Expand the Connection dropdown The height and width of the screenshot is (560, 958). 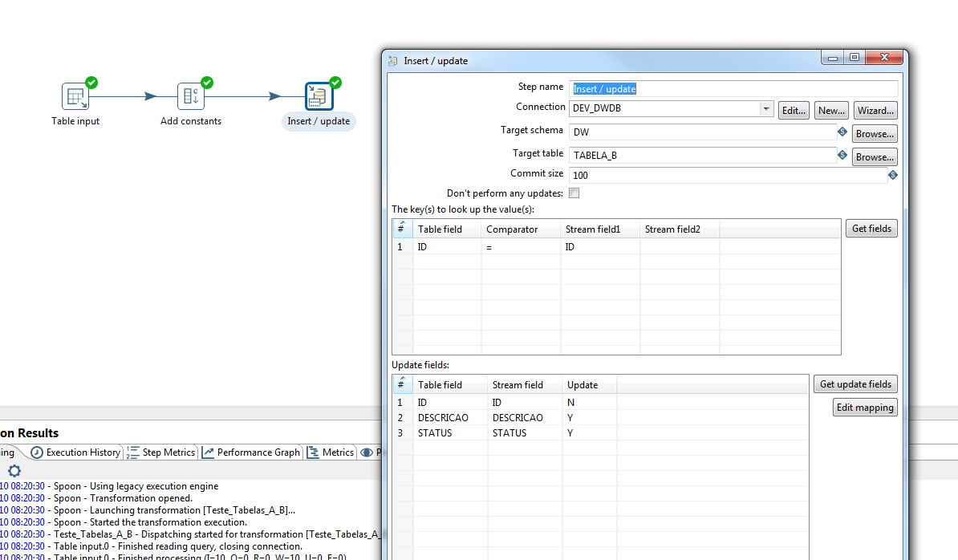(x=766, y=109)
